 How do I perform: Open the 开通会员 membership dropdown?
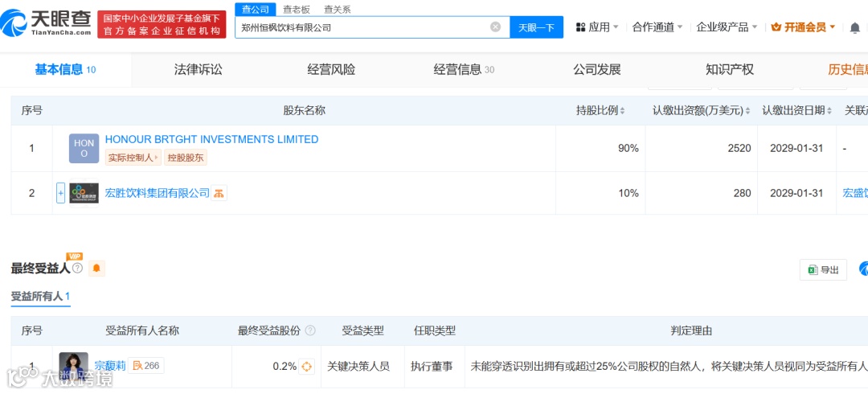tap(803, 27)
